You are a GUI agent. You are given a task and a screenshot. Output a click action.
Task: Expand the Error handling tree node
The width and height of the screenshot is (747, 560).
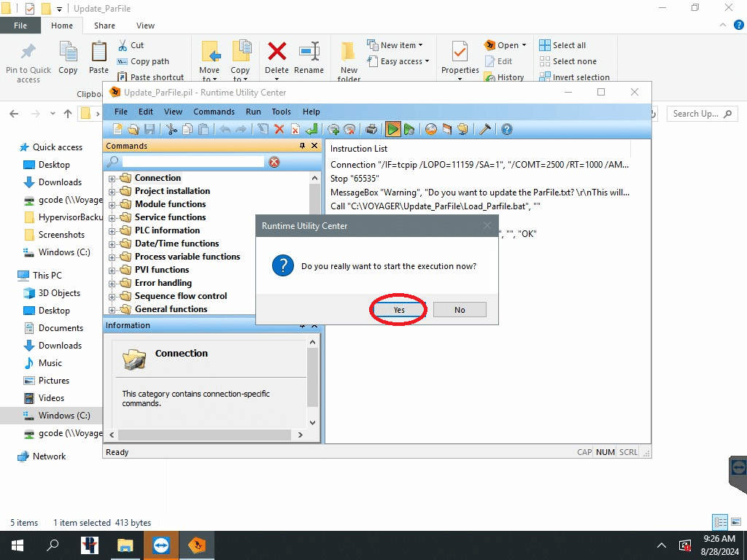(x=112, y=284)
